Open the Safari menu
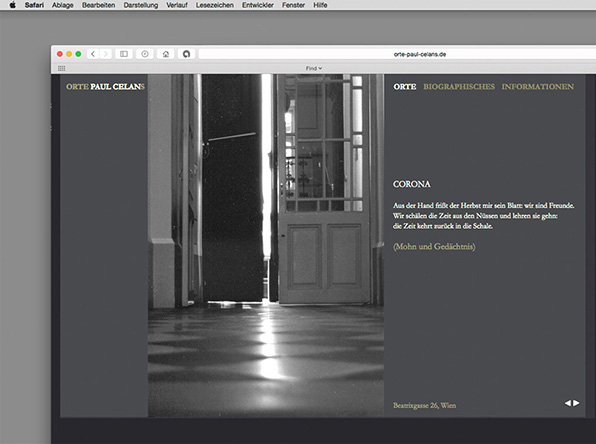This screenshot has height=444, width=596. point(34,5)
